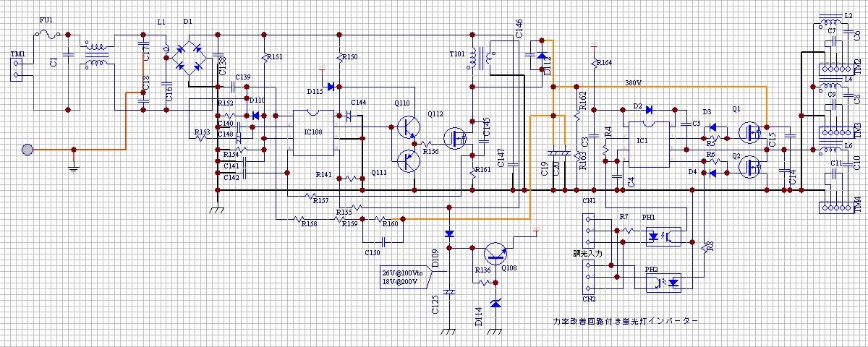Click the IC108 controller chip body
868x347 pixels.
pos(312,132)
